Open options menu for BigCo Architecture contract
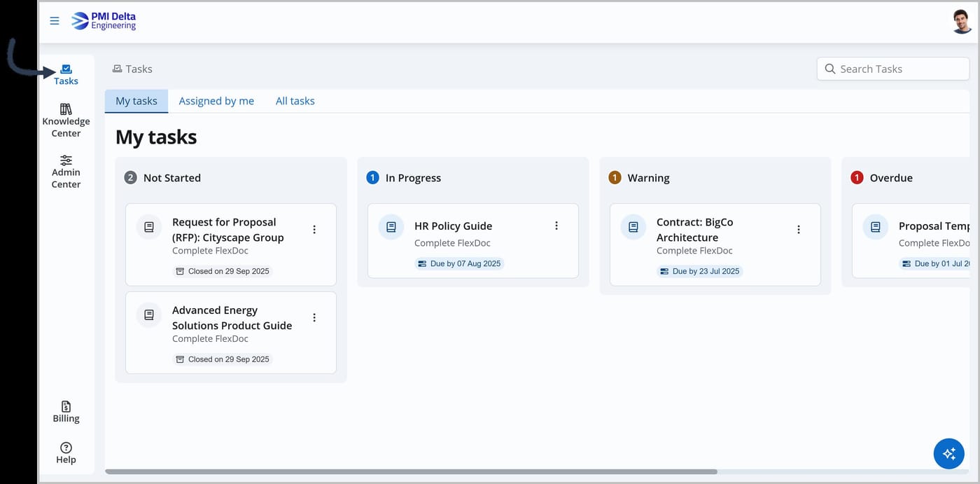980x484 pixels. pos(799,229)
